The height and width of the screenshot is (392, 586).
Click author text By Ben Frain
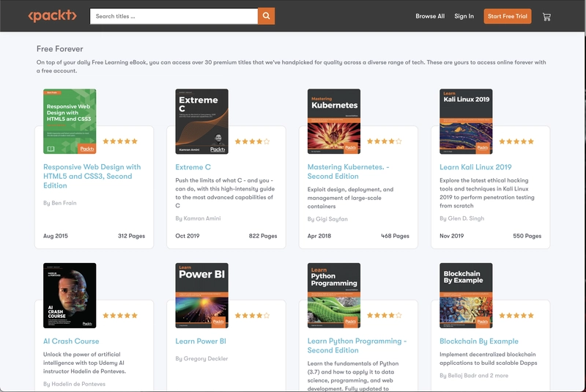(60, 203)
